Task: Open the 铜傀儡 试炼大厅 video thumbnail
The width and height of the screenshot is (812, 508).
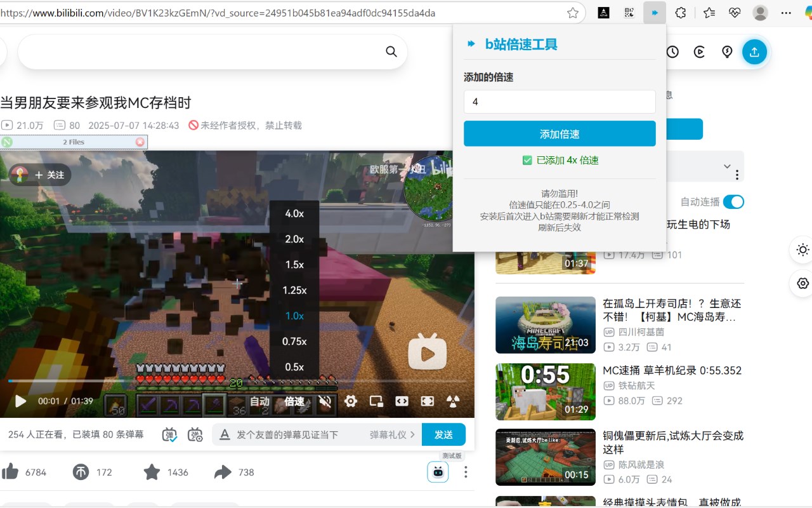Action: point(546,458)
